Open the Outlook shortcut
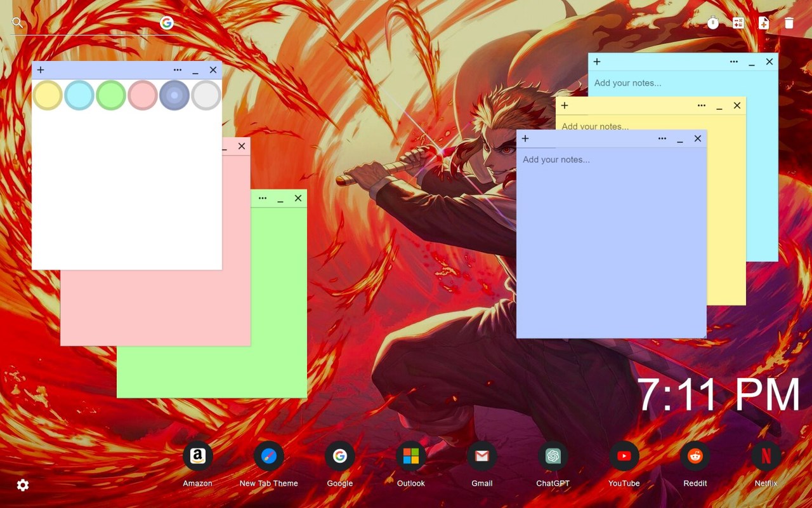Viewport: 812px width, 508px height. (x=411, y=457)
